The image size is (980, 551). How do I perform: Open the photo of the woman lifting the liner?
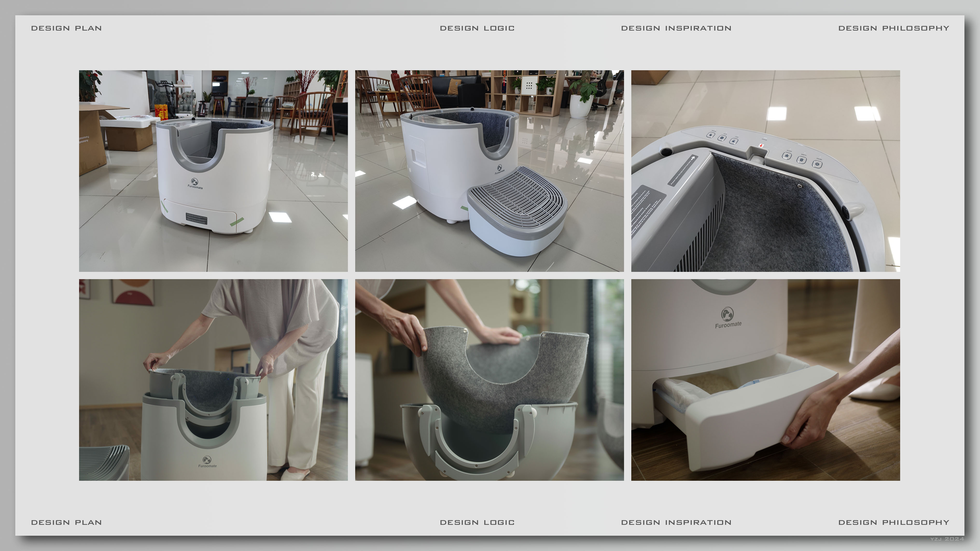point(213,380)
